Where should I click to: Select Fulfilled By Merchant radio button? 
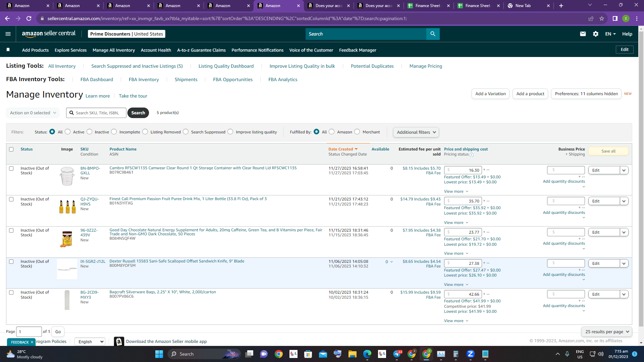(357, 132)
